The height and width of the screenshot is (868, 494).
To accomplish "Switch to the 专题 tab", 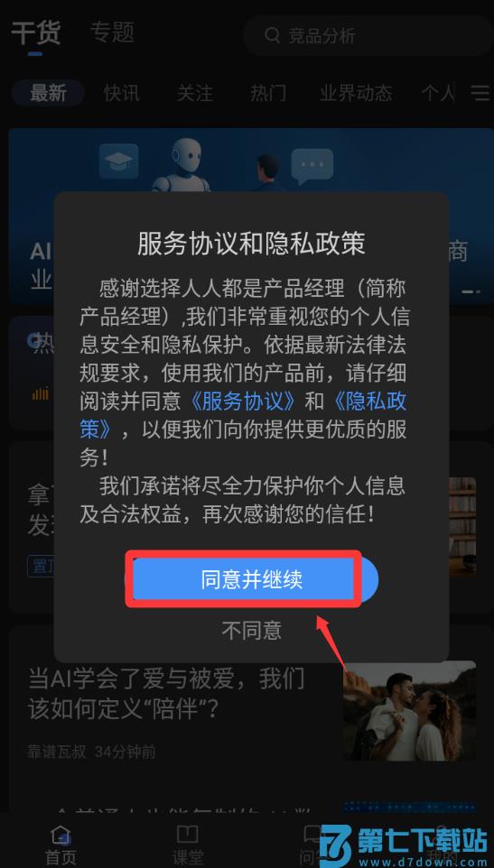I will tap(112, 32).
